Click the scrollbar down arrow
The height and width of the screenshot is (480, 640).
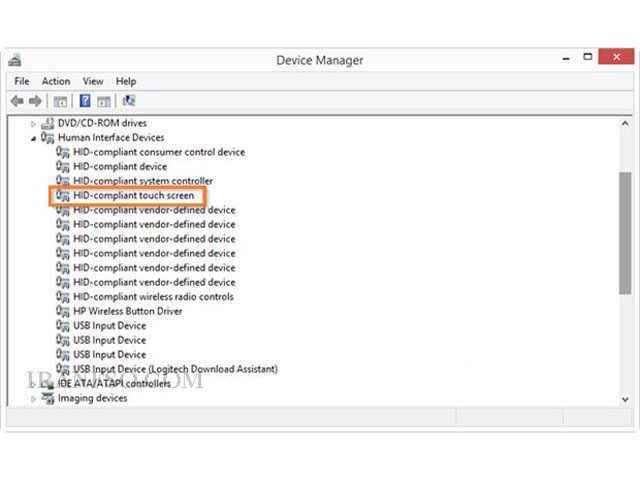click(x=625, y=399)
